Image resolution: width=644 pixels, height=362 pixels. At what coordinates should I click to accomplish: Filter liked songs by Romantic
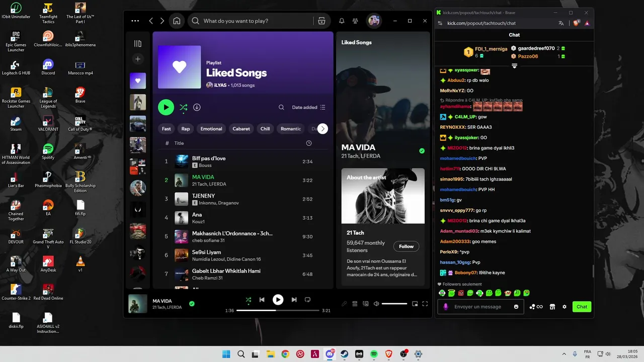(291, 129)
